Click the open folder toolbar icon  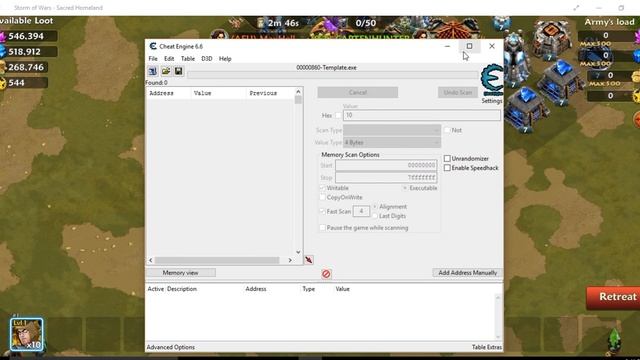(x=166, y=71)
